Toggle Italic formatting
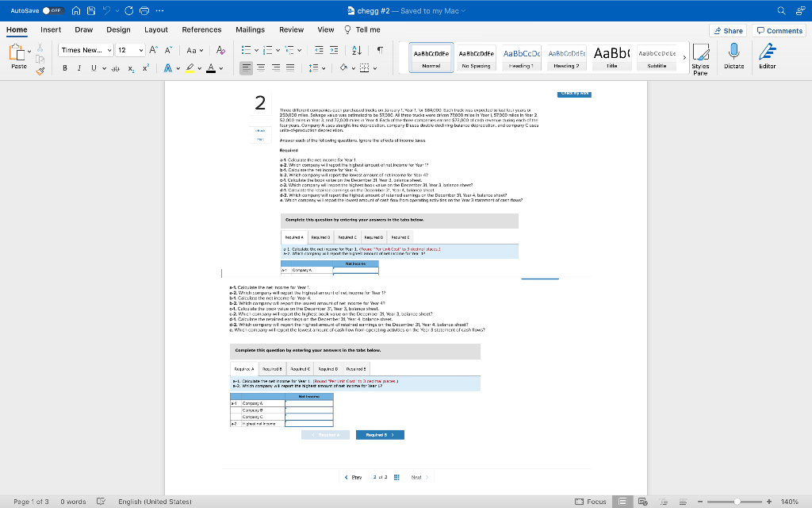Screen dimensions: 812x508 (x=79, y=68)
